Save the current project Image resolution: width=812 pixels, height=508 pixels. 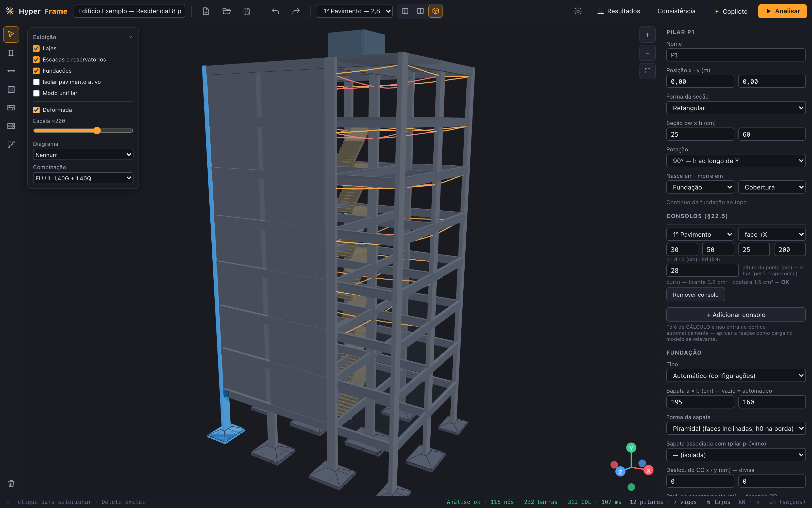(247, 11)
